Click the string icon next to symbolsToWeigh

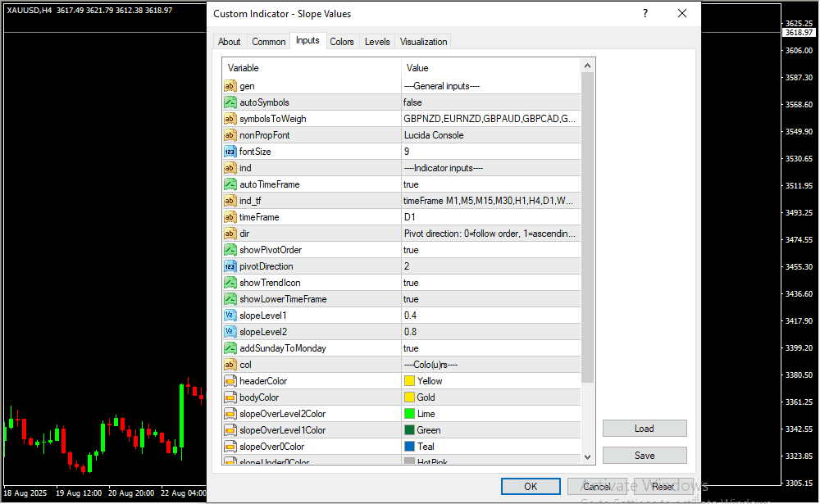tap(230, 119)
